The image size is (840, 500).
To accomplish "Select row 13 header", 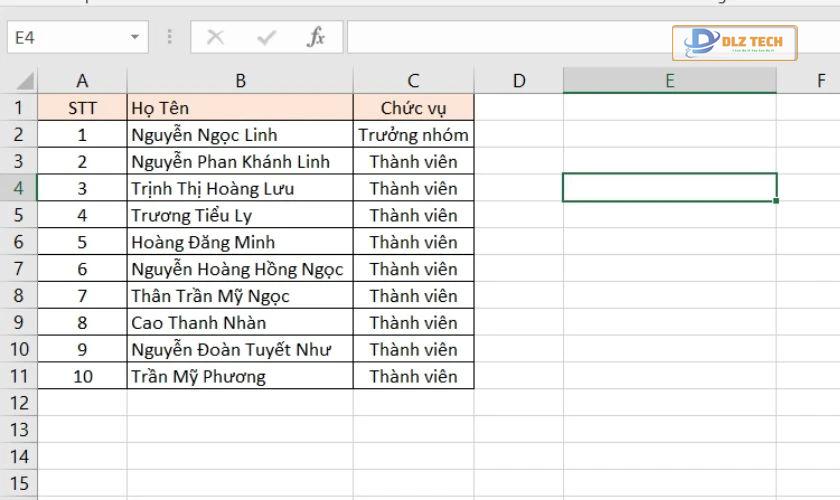I will pyautogui.click(x=19, y=429).
